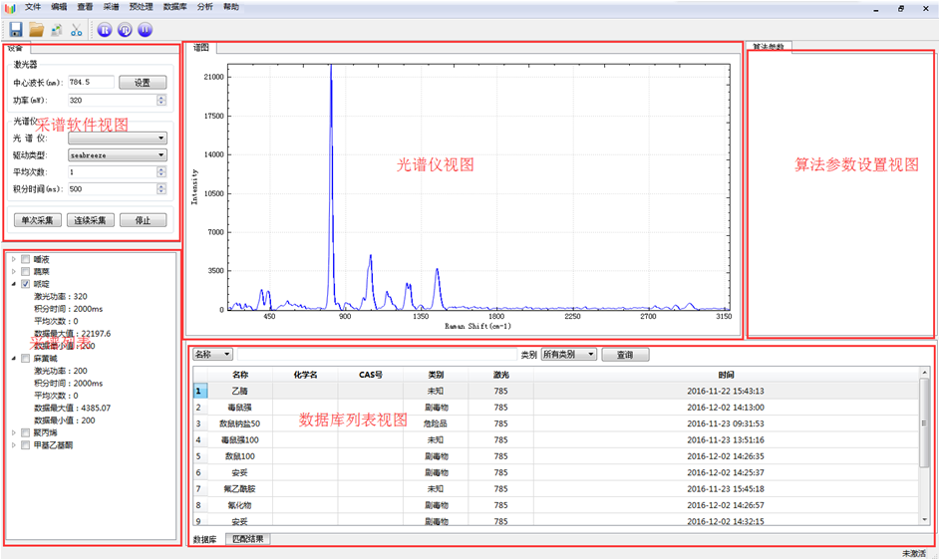Select the scissors cut tool

click(x=77, y=30)
